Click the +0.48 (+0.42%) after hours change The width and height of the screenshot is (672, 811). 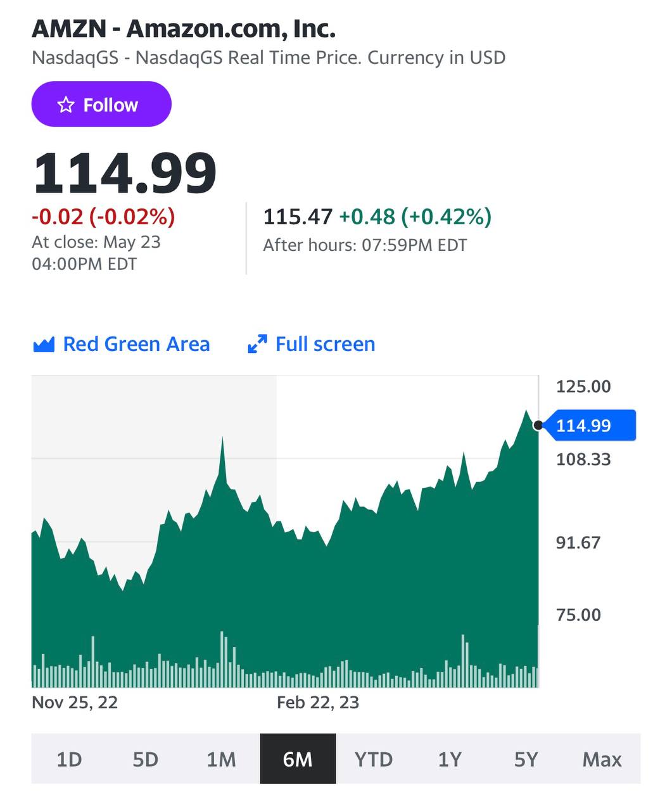click(x=415, y=217)
